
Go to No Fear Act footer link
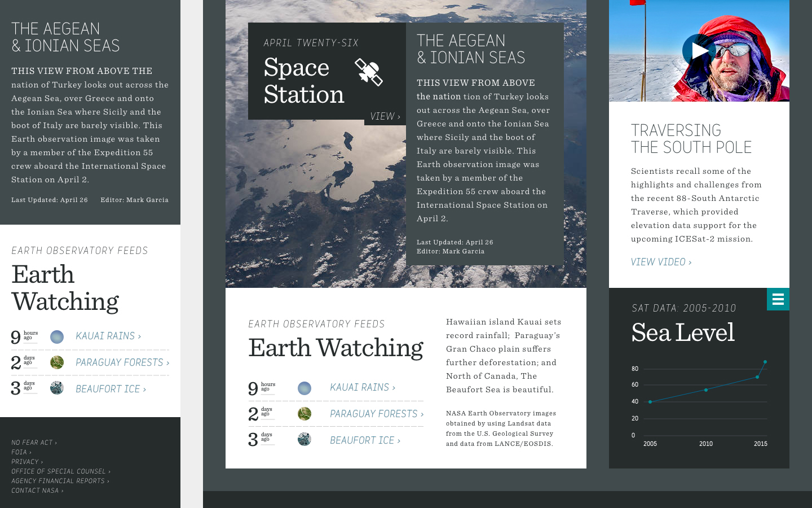(34, 443)
